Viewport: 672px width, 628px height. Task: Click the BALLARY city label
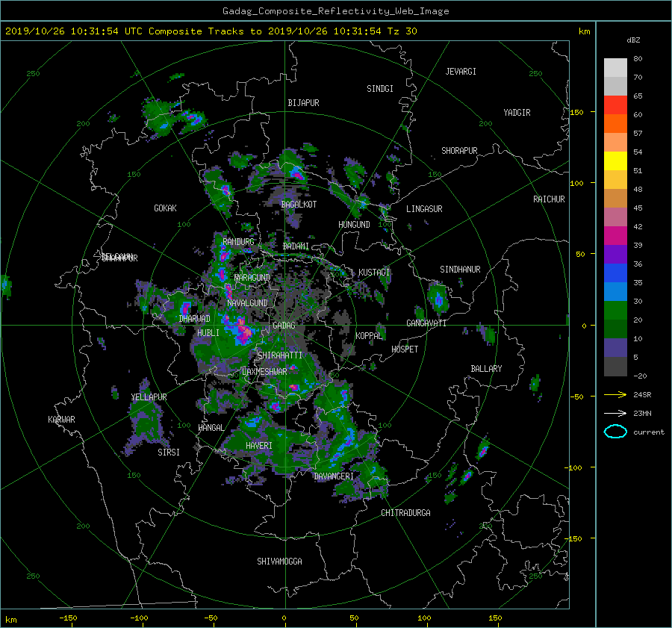point(486,369)
